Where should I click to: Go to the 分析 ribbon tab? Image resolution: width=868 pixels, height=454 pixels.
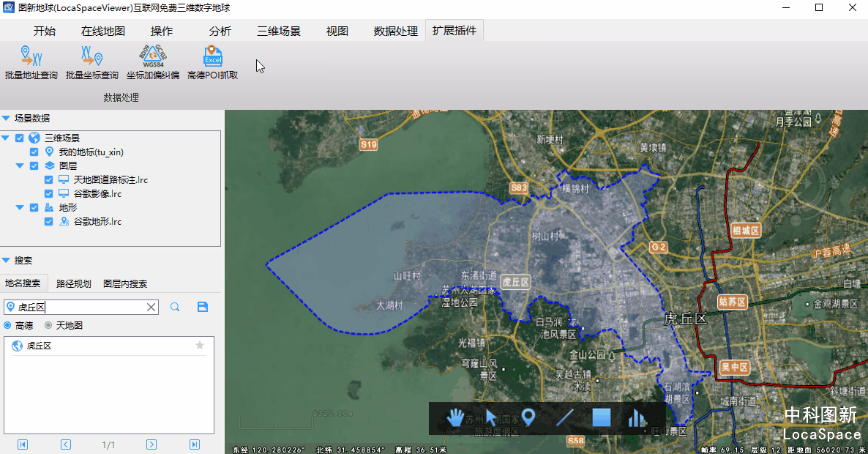[x=220, y=31]
